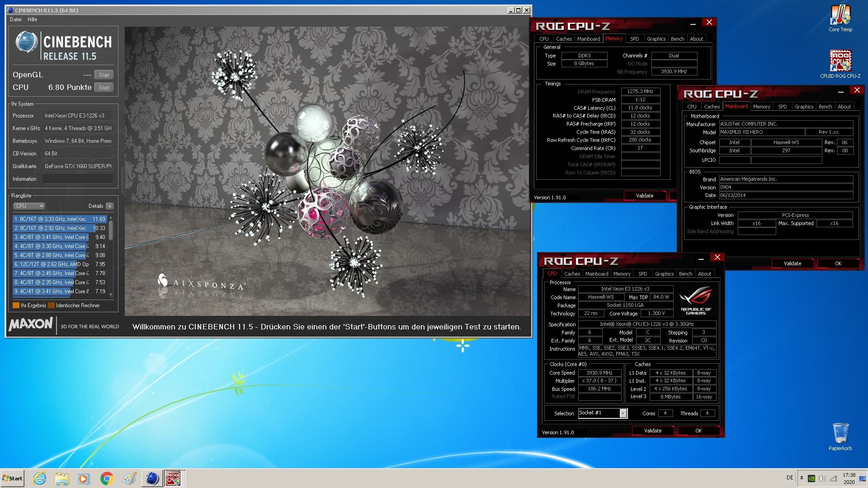The width and height of the screenshot is (868, 488).
Task: Open SPD tab in Memory CPU-Z window
Action: click(635, 39)
